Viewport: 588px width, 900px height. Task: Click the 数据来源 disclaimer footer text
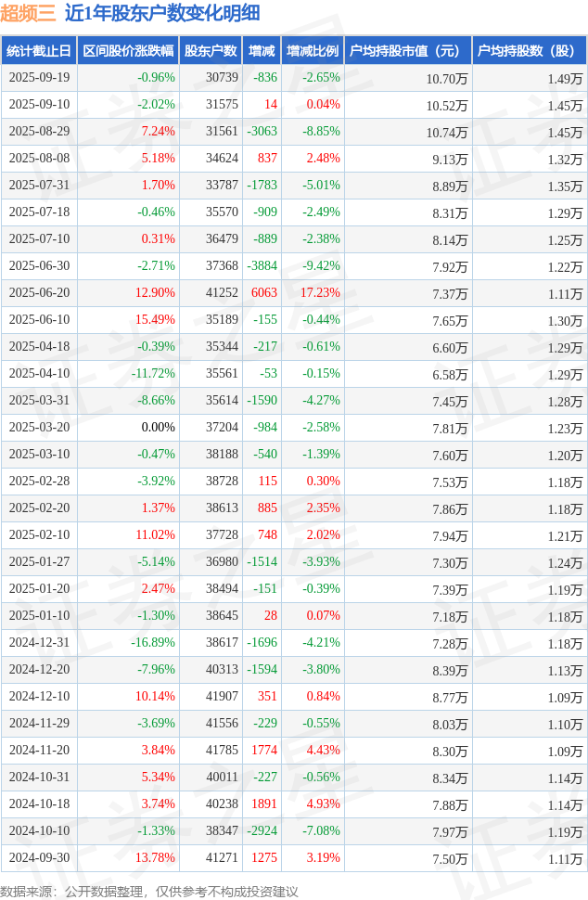point(149,891)
